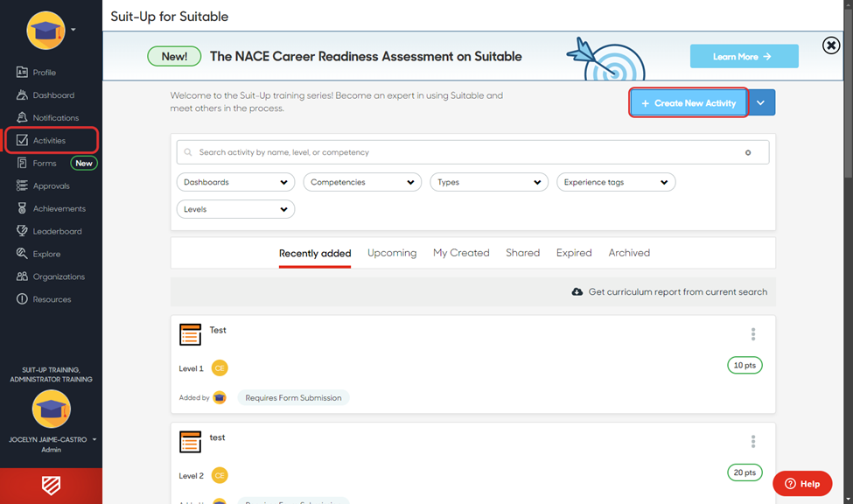The height and width of the screenshot is (504, 853).
Task: Open the Dashboards filter dropdown
Action: (235, 182)
